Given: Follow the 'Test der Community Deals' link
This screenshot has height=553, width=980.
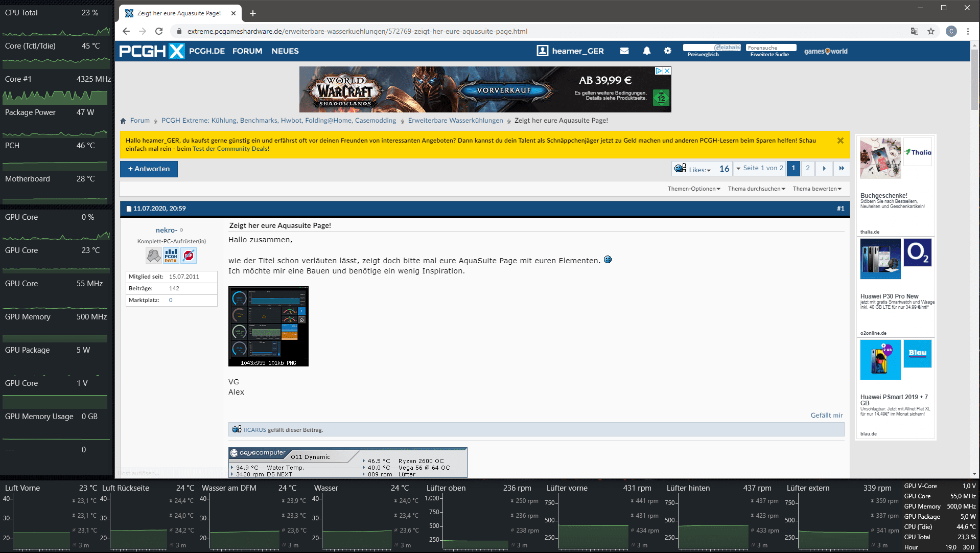Looking at the screenshot, I should 231,149.
